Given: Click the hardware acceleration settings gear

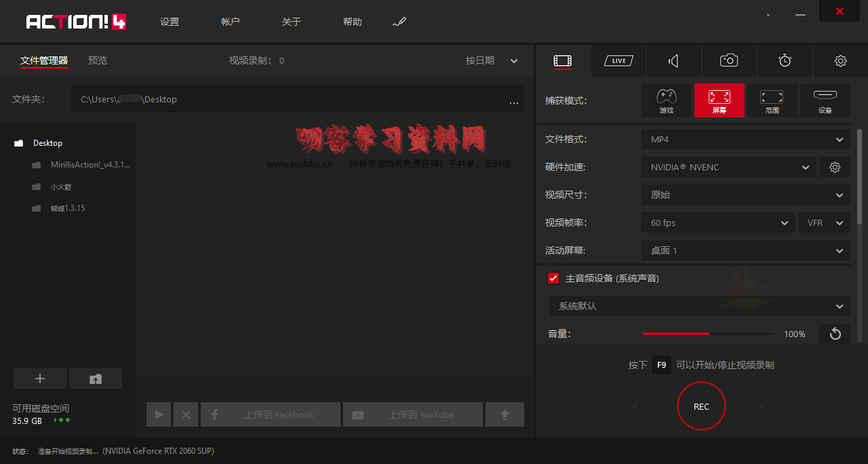Looking at the screenshot, I should [835, 167].
